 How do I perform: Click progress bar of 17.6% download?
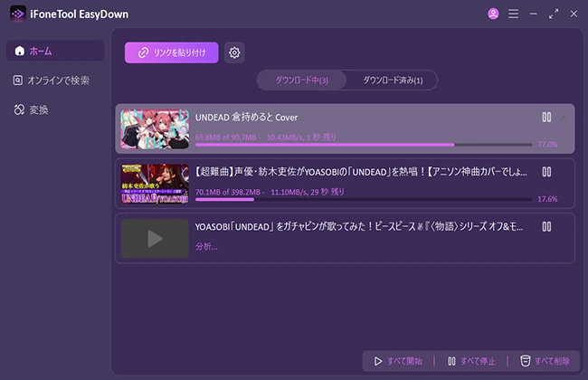pyautogui.click(x=364, y=199)
